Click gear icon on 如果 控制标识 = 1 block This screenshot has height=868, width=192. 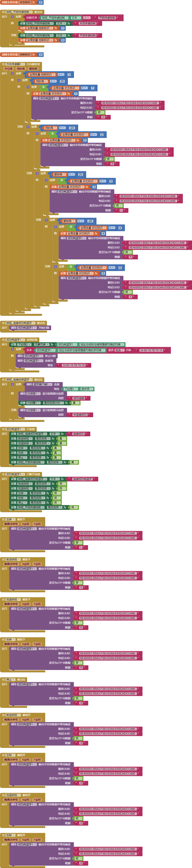pos(12,74)
